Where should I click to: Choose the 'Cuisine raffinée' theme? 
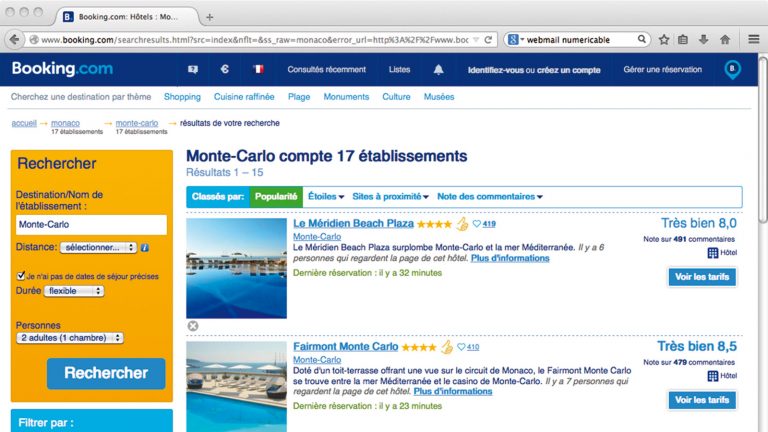tap(244, 97)
